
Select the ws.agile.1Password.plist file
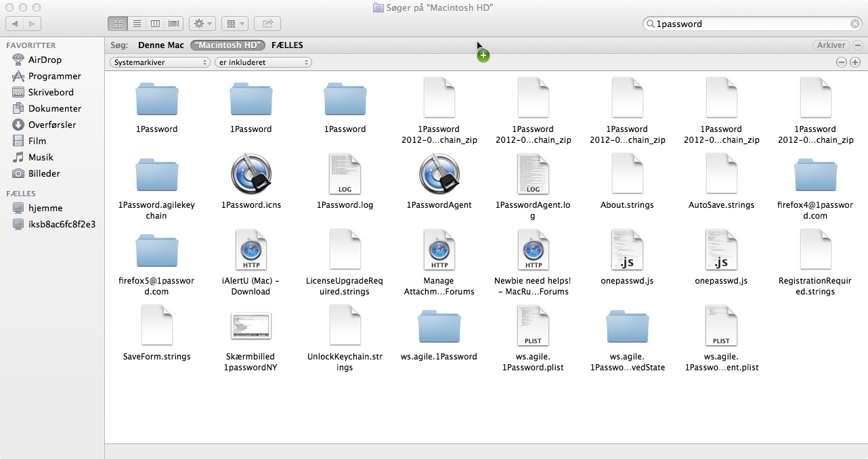coord(534,327)
